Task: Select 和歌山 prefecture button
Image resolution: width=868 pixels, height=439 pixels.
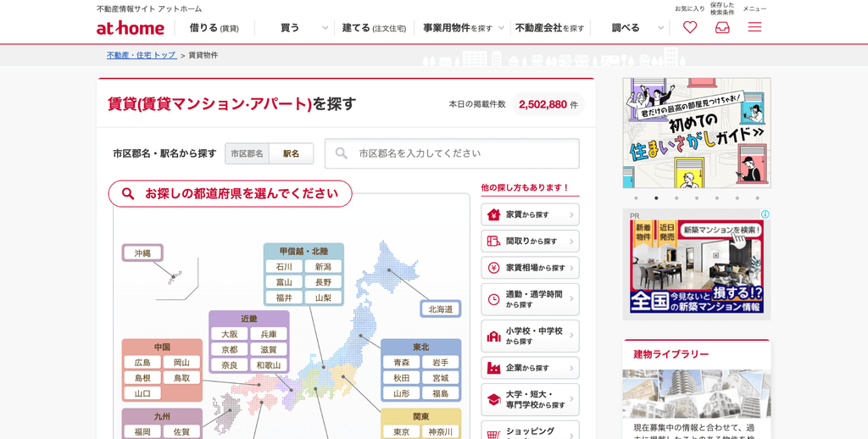Action: (269, 365)
